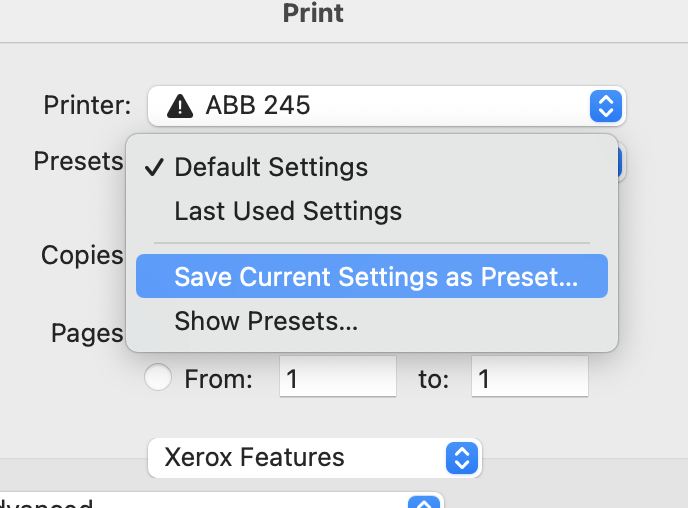The width and height of the screenshot is (688, 508).
Task: Click the Copies label
Action: click(82, 255)
